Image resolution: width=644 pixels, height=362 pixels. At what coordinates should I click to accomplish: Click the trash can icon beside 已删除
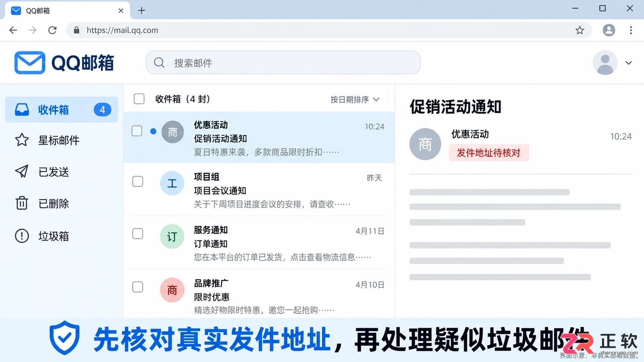(x=22, y=203)
